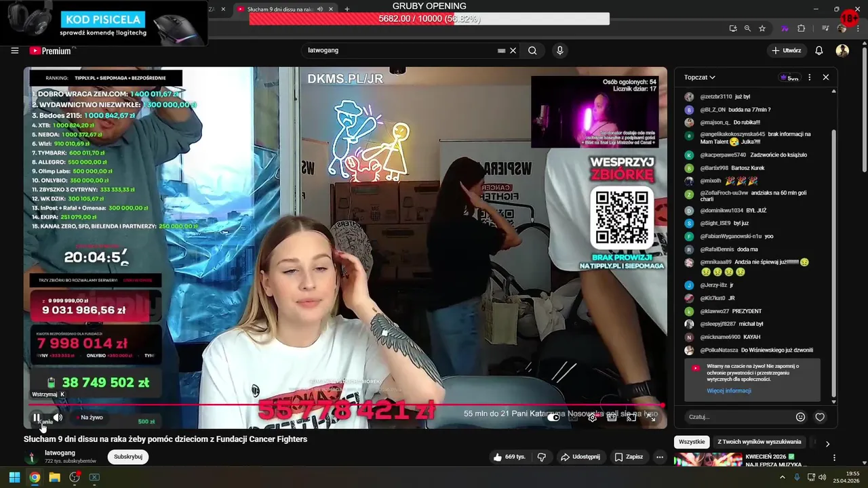Open the YouTube hamburger guide menu
This screenshot has width=868, height=488.
click(14, 50)
